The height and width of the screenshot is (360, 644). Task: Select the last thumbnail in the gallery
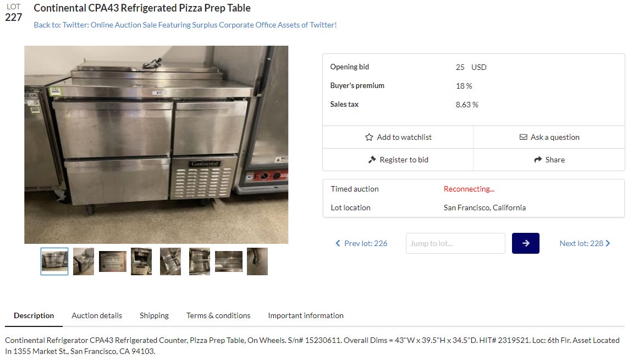[257, 261]
